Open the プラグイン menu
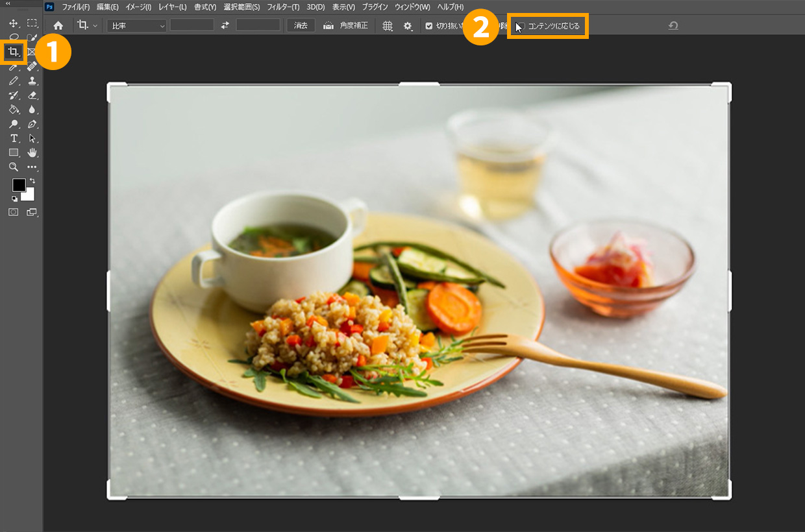 click(375, 6)
